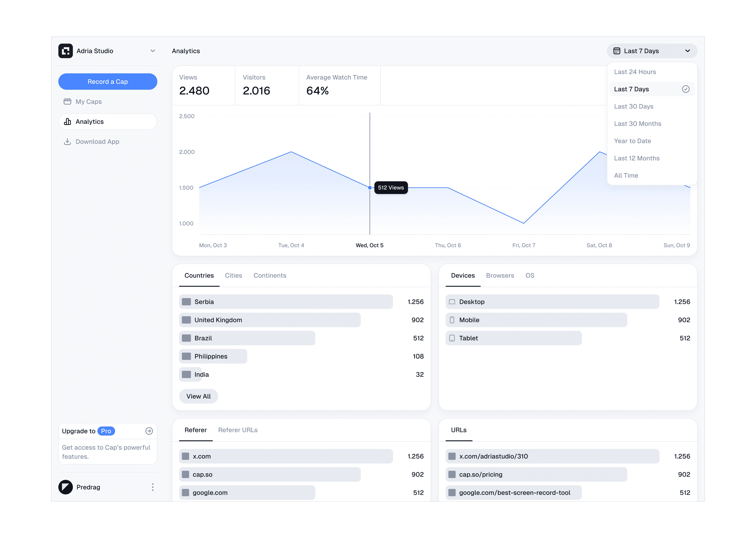Click the blue data point on chart
Screen dimensions: 756x538
tap(370, 188)
